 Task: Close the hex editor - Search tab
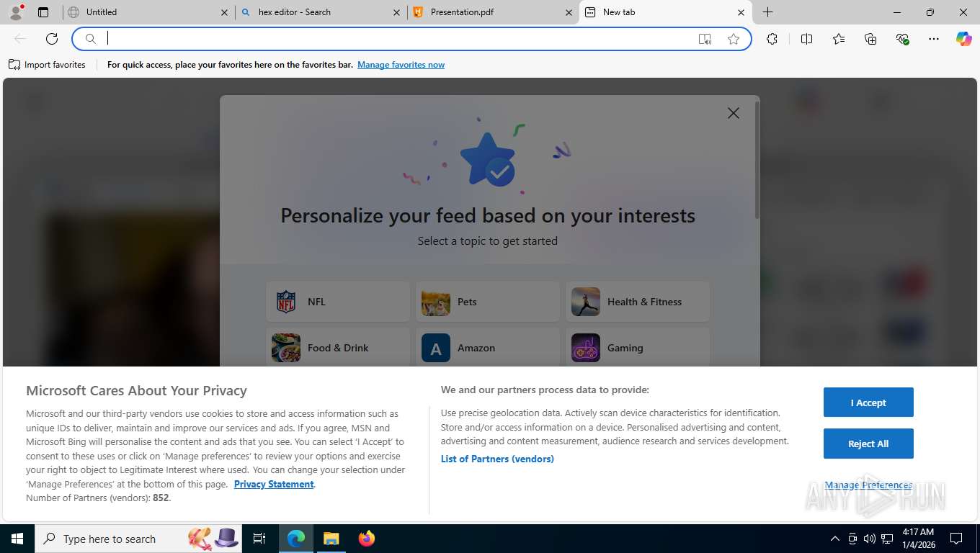coord(397,12)
